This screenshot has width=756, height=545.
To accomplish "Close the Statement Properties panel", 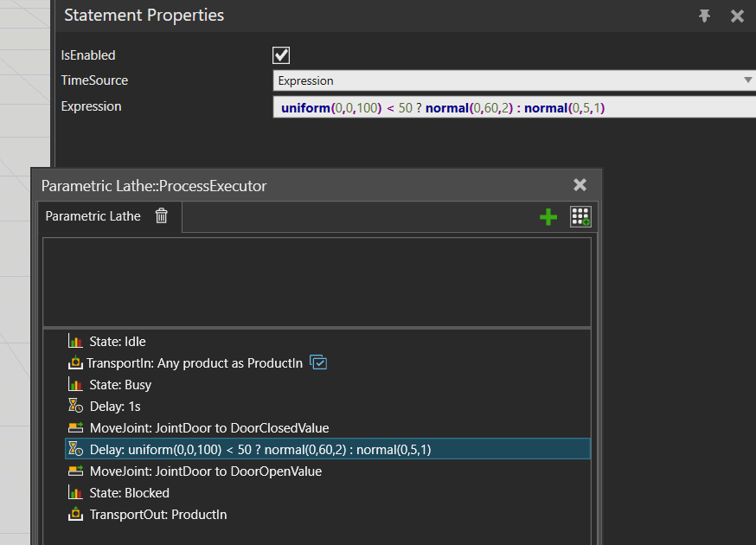I will pos(737,16).
